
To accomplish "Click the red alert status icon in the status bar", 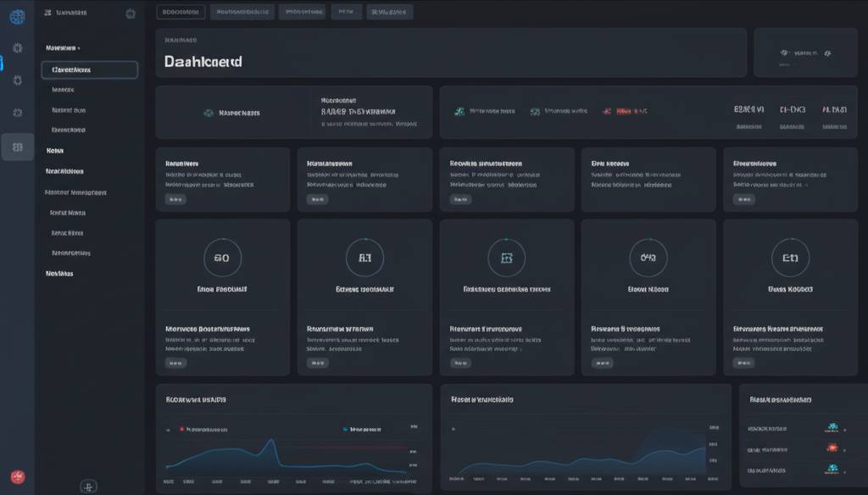I will point(607,111).
